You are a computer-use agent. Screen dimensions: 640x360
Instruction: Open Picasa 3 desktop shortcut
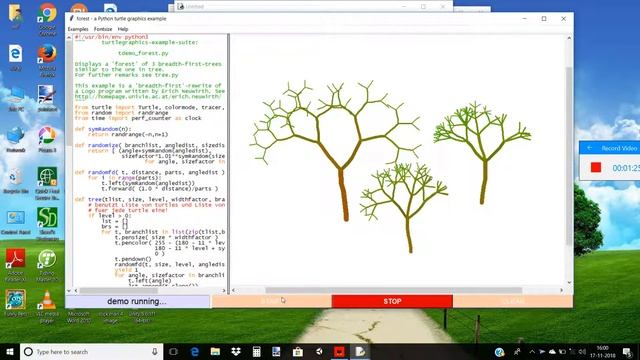(x=47, y=140)
